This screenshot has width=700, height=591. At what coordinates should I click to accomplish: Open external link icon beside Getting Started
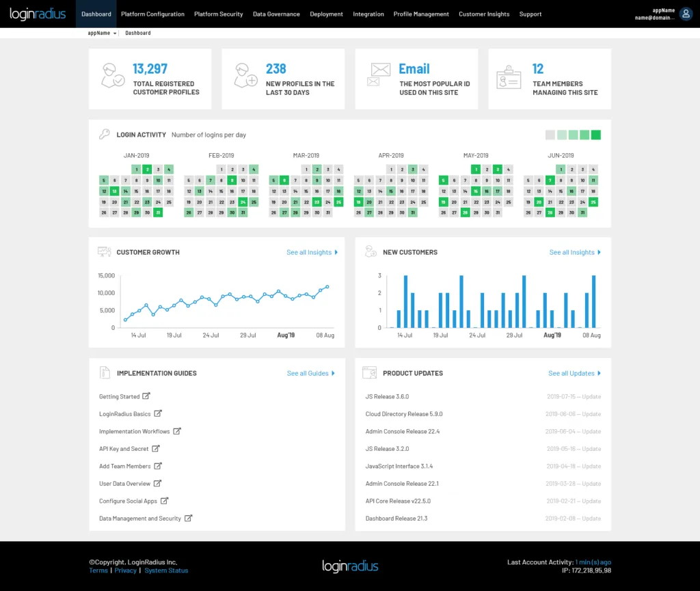[146, 396]
